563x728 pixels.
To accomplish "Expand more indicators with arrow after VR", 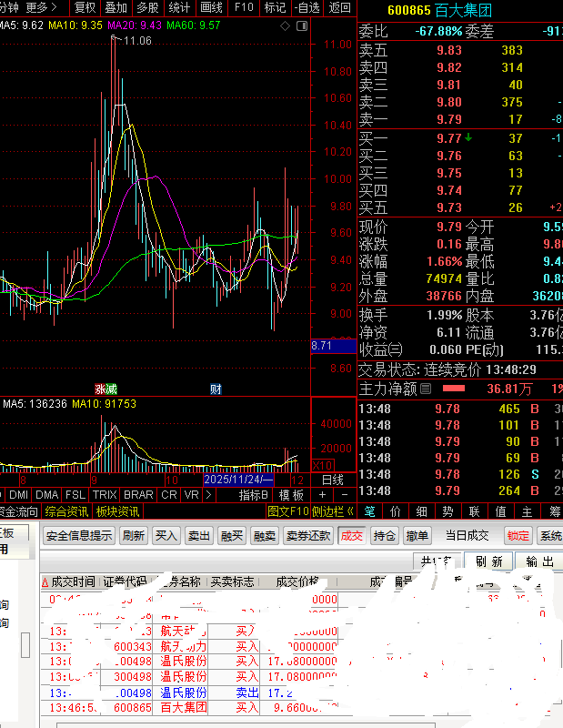I will 208,495.
